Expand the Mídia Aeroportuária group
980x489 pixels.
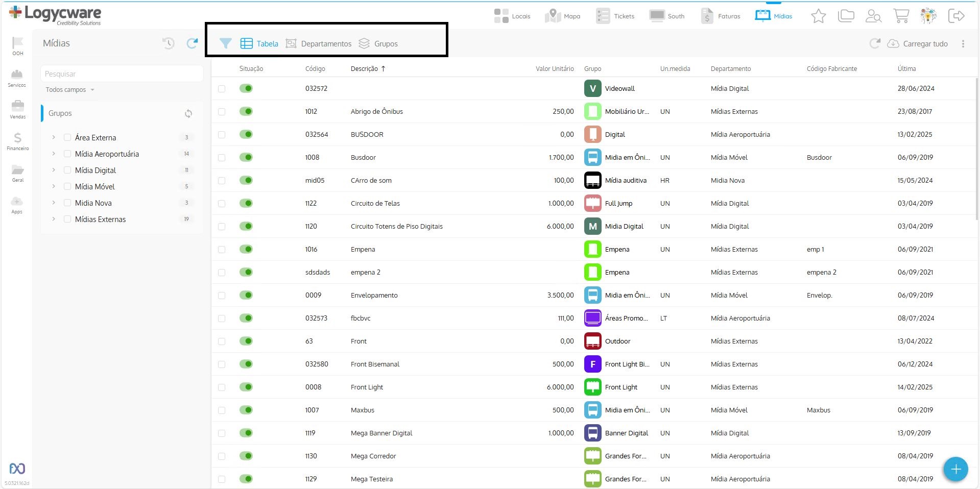pyautogui.click(x=54, y=154)
